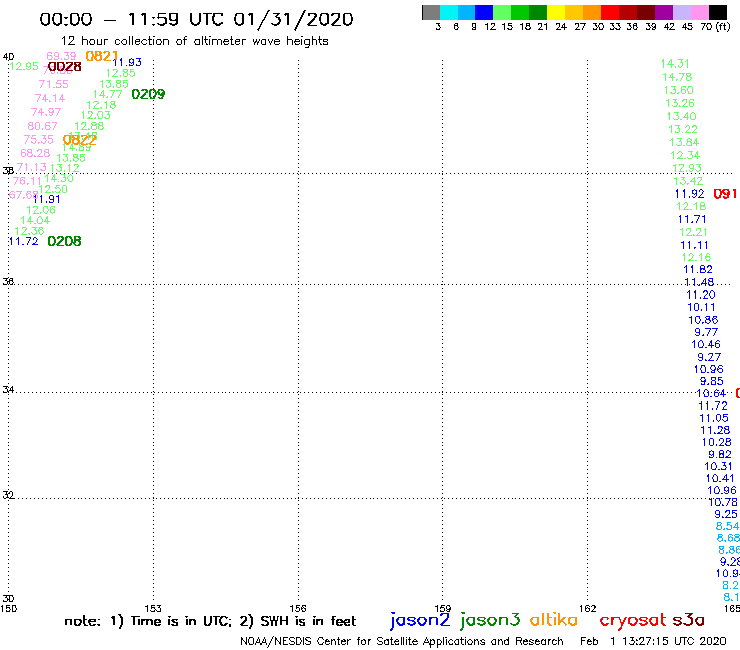The image size is (740, 650).
Task: Click the orange time label 0822
Action: pyautogui.click(x=79, y=140)
